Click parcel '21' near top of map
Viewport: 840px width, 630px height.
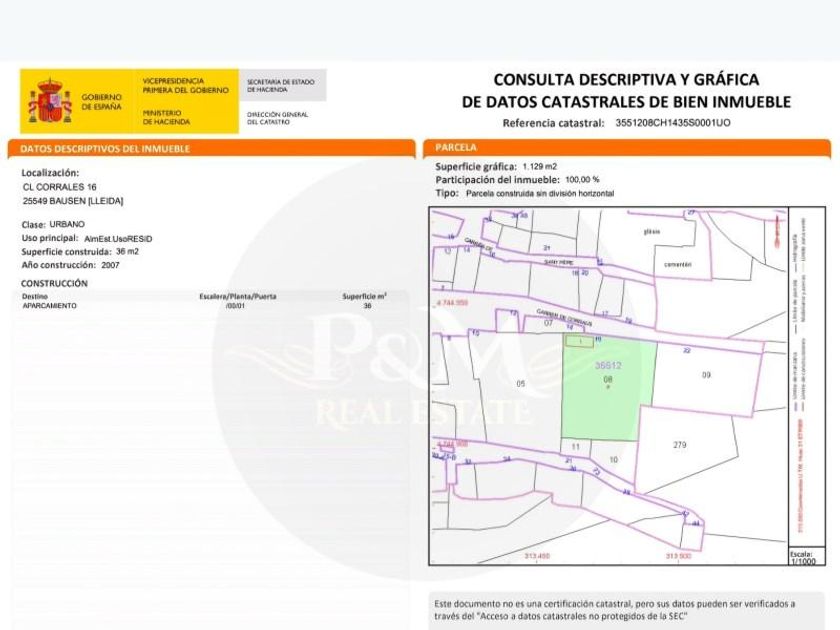(x=546, y=248)
